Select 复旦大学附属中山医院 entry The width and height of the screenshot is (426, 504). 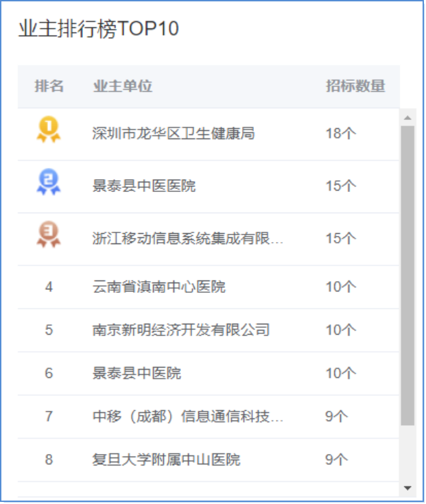(166, 459)
